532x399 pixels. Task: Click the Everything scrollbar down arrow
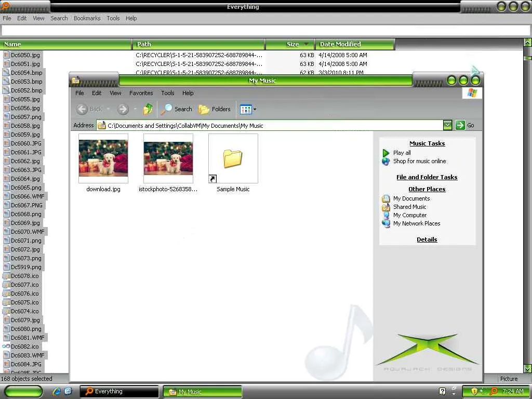527,368
